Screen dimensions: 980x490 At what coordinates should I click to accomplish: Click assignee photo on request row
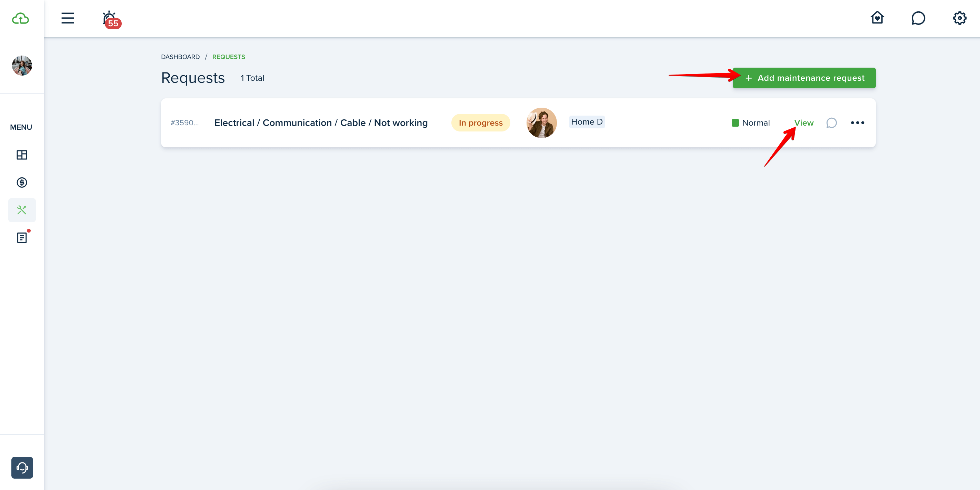pos(541,122)
